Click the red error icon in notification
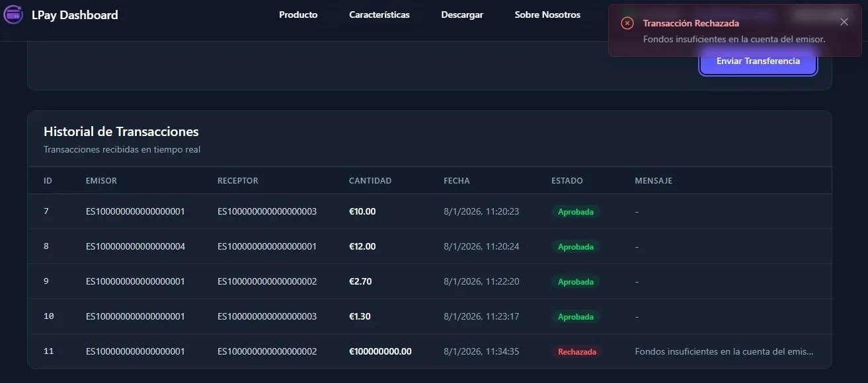This screenshot has height=383, width=868. click(627, 23)
